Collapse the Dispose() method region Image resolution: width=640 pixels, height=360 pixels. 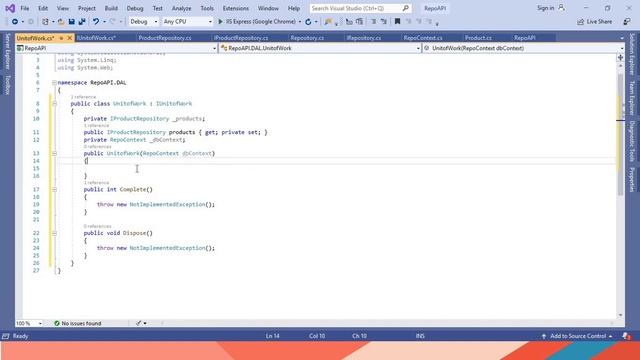click(54, 233)
